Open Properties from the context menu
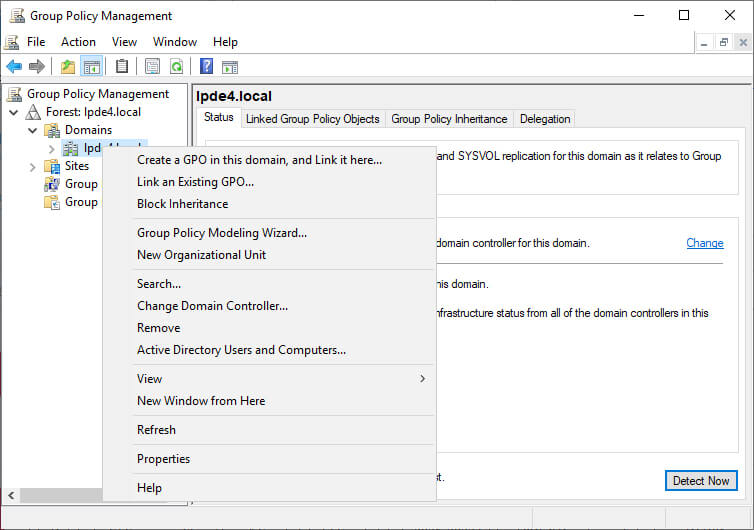Image resolution: width=754 pixels, height=530 pixels. click(270, 459)
